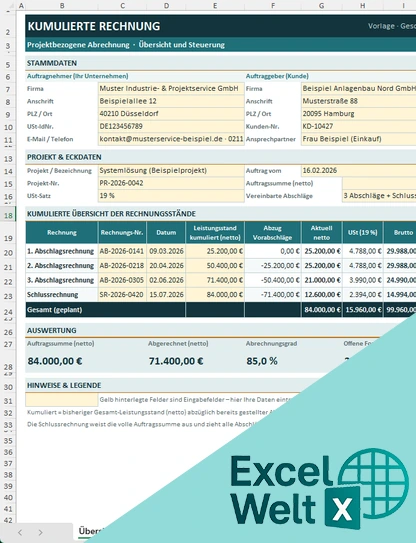Select the date cell '15.07.2026'
Screen dimensions: 416x543
click(x=166, y=295)
